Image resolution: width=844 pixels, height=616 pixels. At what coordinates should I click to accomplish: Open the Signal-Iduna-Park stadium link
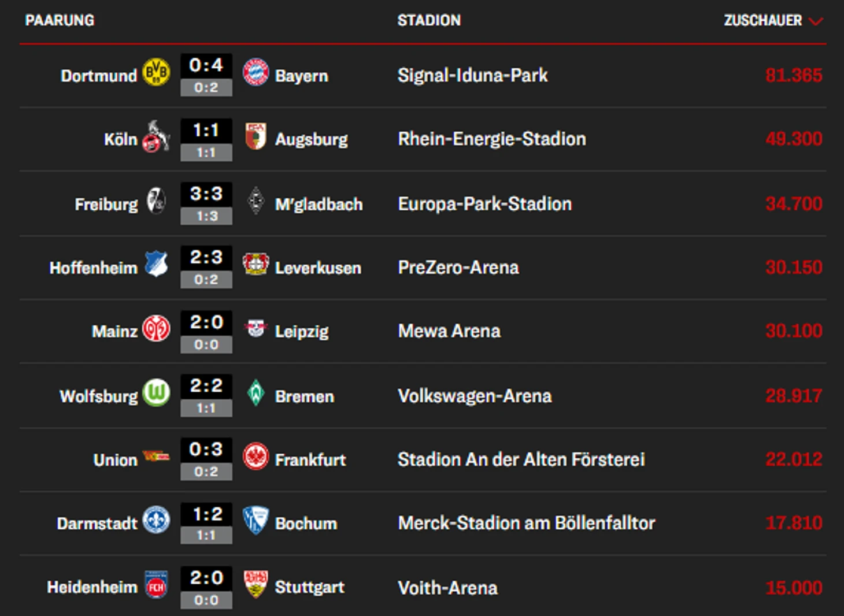click(472, 75)
